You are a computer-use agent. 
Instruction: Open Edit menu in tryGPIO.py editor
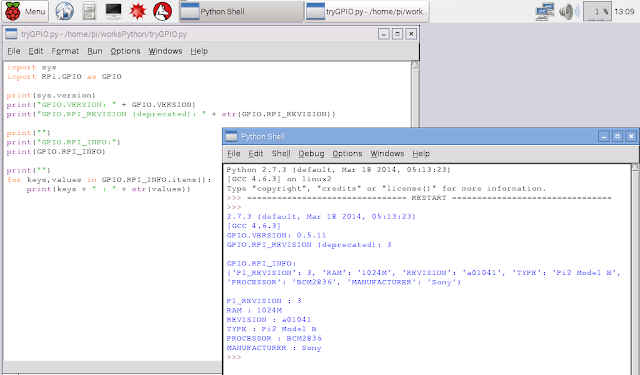[x=36, y=51]
